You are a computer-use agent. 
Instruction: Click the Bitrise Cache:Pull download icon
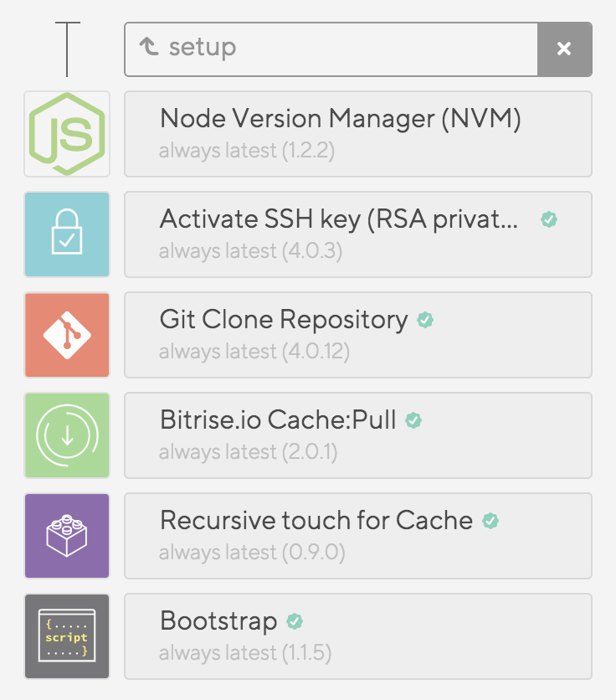67,435
